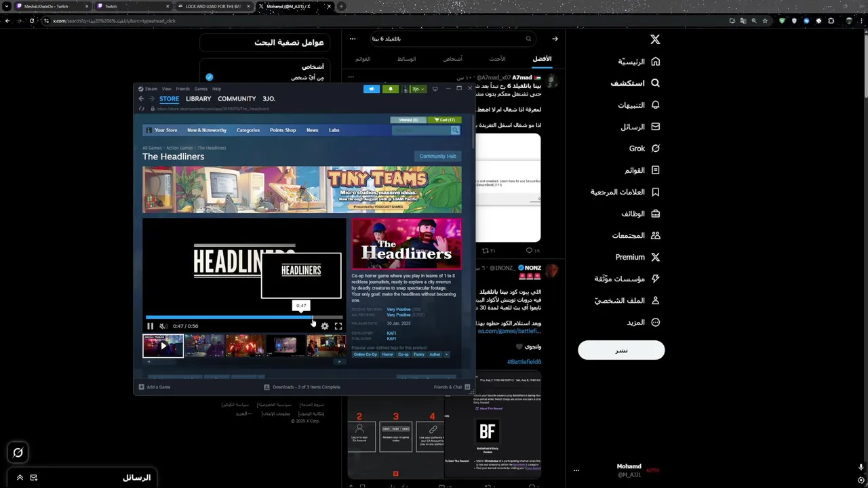Unmute the trailer volume icon
This screenshot has width=868, height=488.
point(163,326)
